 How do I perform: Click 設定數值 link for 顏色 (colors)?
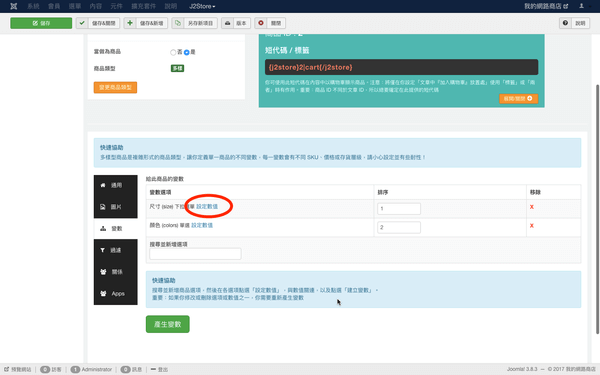202,225
